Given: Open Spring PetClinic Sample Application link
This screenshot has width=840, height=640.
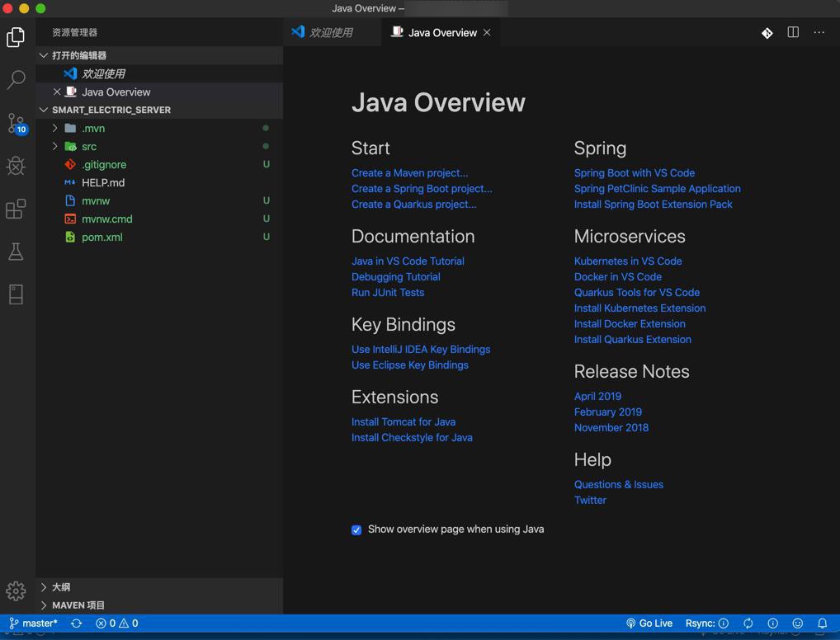Looking at the screenshot, I should pyautogui.click(x=658, y=189).
